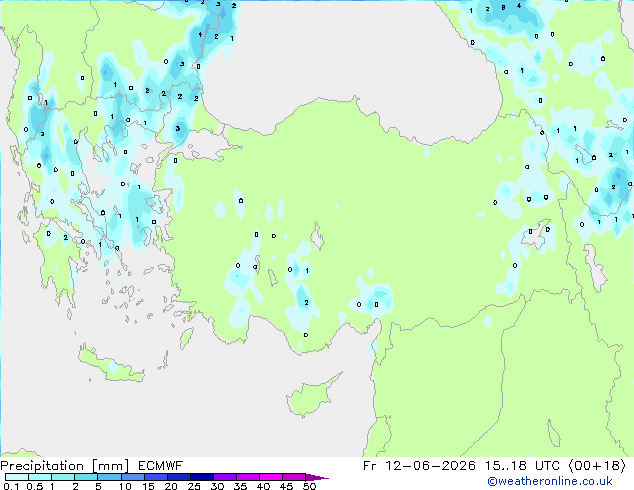Pick the 25–30 mm navy legend swatch
The height and width of the screenshot is (490, 634).
(x=201, y=477)
